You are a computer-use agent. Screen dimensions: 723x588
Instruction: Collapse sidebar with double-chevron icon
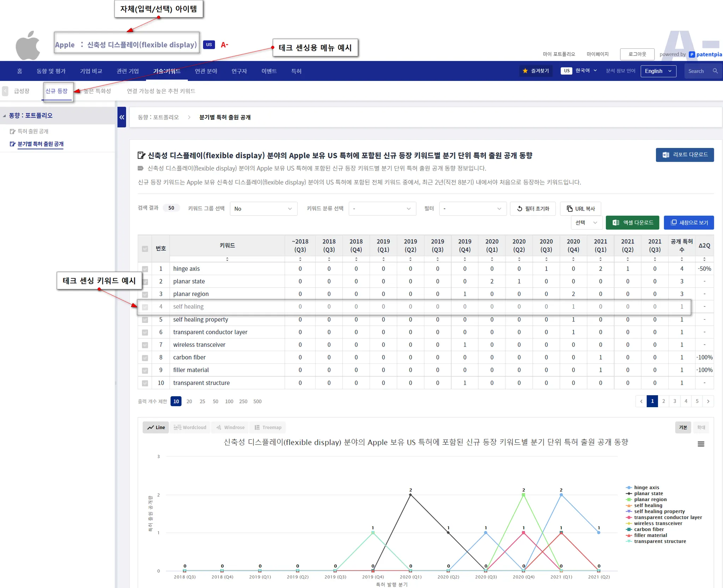click(x=122, y=117)
